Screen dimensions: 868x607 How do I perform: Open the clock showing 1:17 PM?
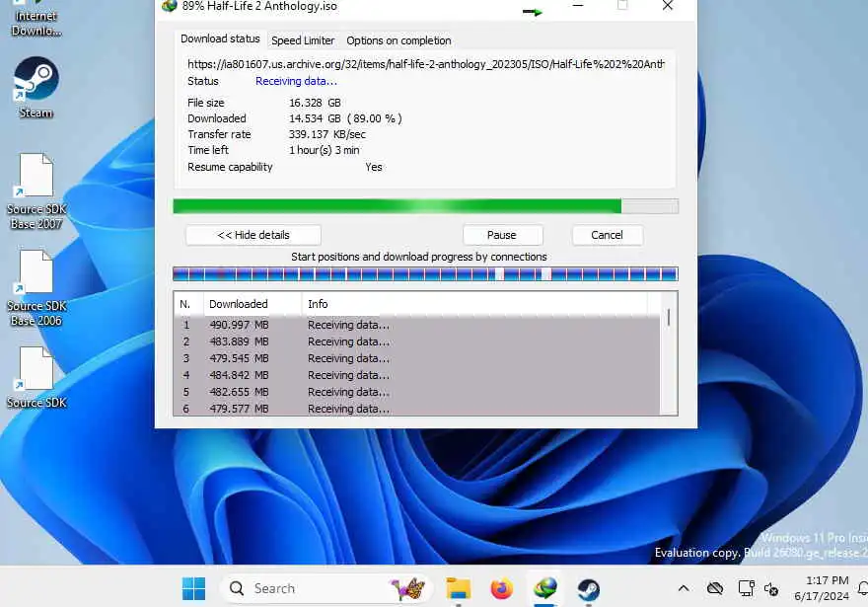point(822,588)
